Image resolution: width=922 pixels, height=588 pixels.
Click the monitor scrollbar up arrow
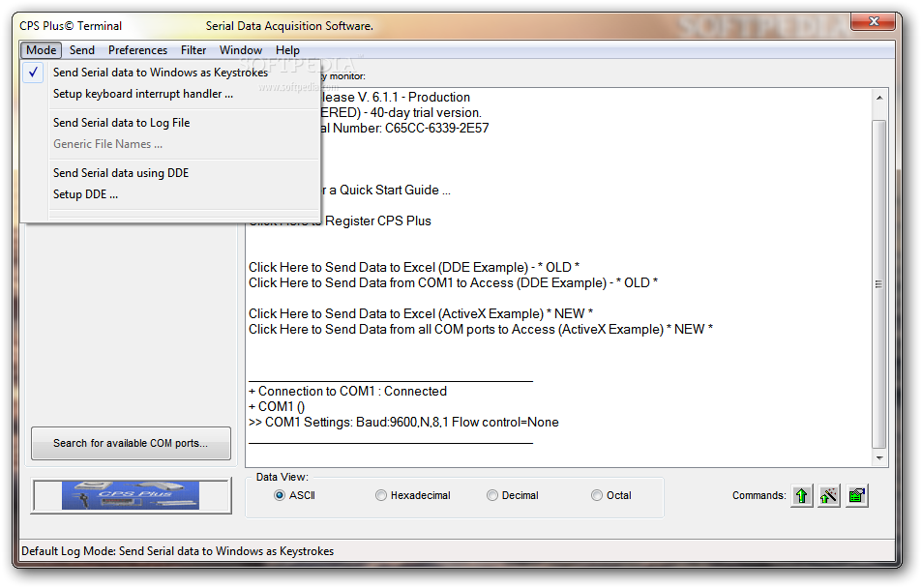(879, 98)
